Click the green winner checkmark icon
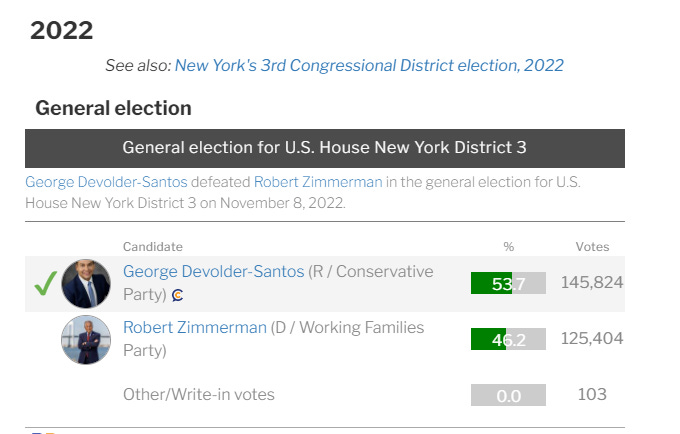 coord(46,284)
